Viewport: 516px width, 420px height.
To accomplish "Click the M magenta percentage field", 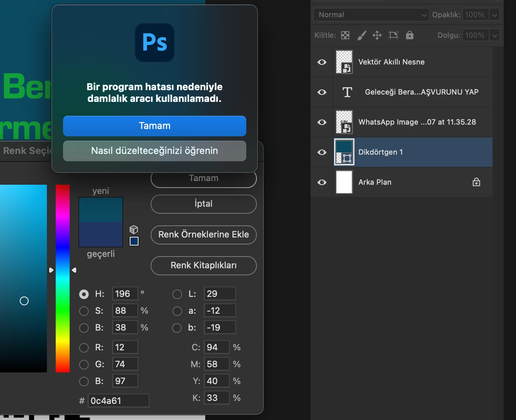I will coord(217,364).
